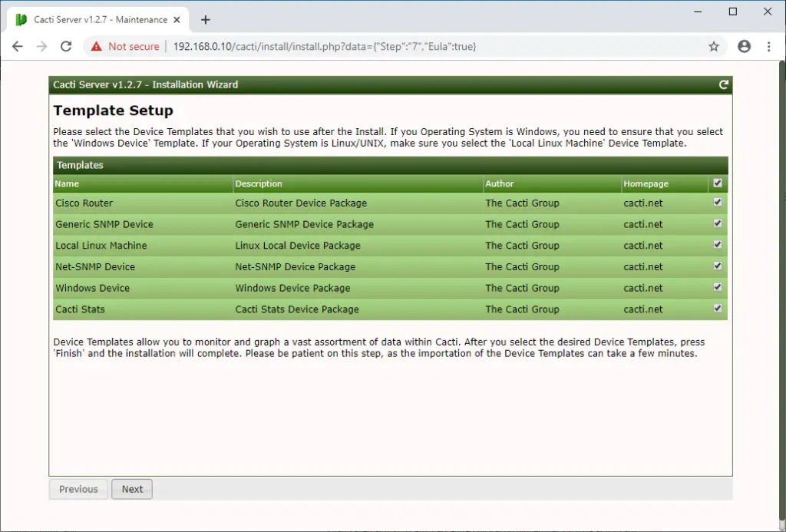The height and width of the screenshot is (532, 786).
Task: Uncheck the Windows Device template
Action: point(717,288)
